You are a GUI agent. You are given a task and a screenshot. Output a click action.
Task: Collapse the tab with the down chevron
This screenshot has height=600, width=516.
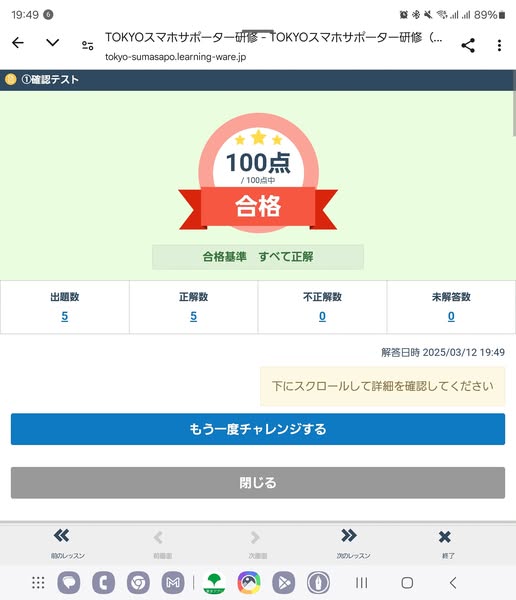(52, 42)
